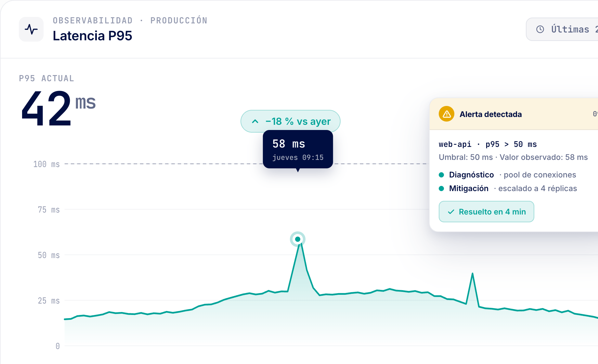Image resolution: width=598 pixels, height=364 pixels.
Task: Click the 100 ms dashed threshold label
Action: click(46, 164)
